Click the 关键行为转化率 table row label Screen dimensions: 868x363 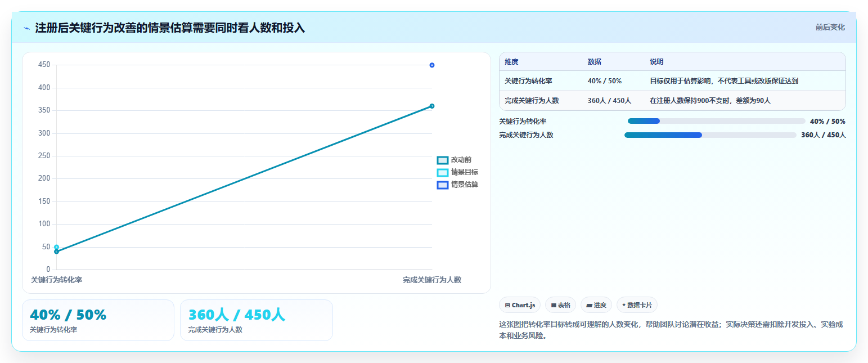coord(528,81)
